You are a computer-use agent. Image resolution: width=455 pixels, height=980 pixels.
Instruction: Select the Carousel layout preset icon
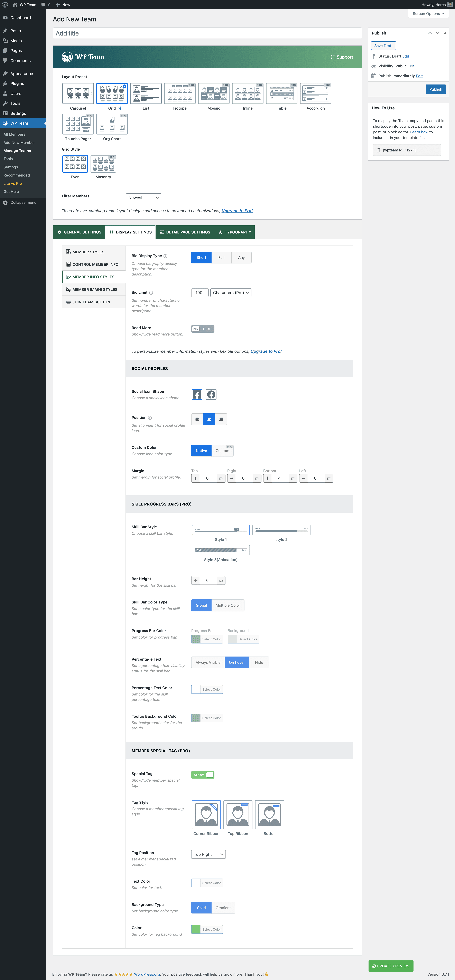coord(78,93)
